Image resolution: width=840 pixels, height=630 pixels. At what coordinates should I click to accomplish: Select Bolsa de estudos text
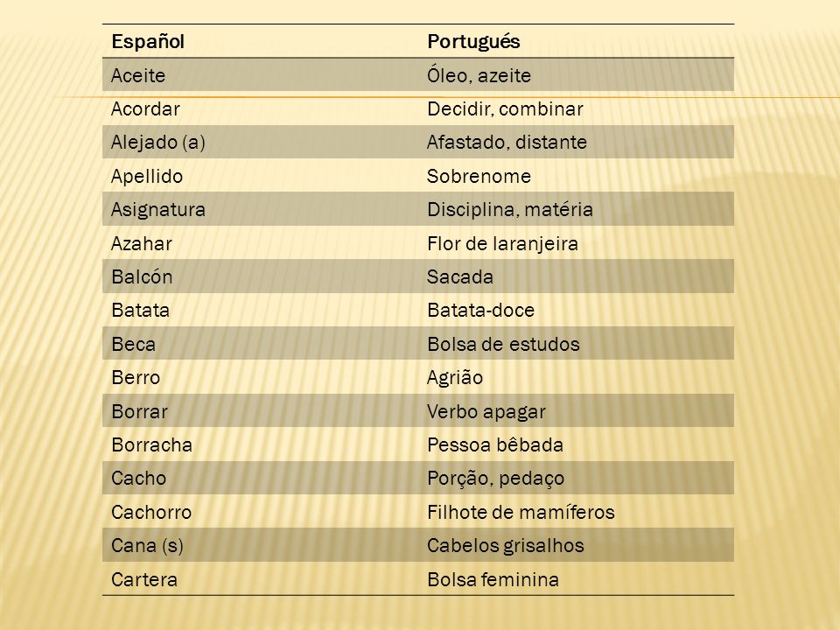click(504, 344)
